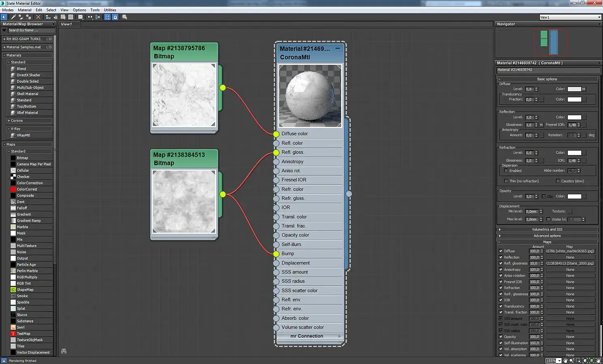The height and width of the screenshot is (364, 603).
Task: Click the red TextMap icon
Action: tap(13, 334)
